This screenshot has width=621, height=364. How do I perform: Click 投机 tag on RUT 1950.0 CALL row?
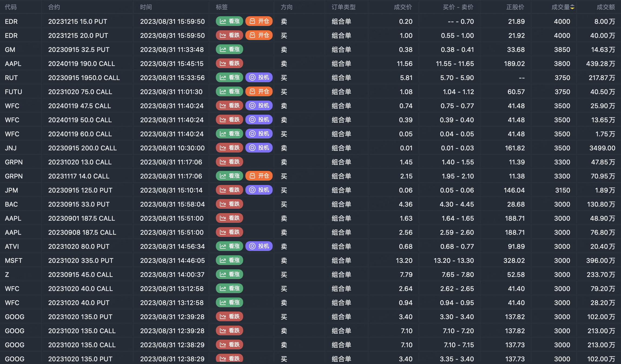tap(259, 78)
